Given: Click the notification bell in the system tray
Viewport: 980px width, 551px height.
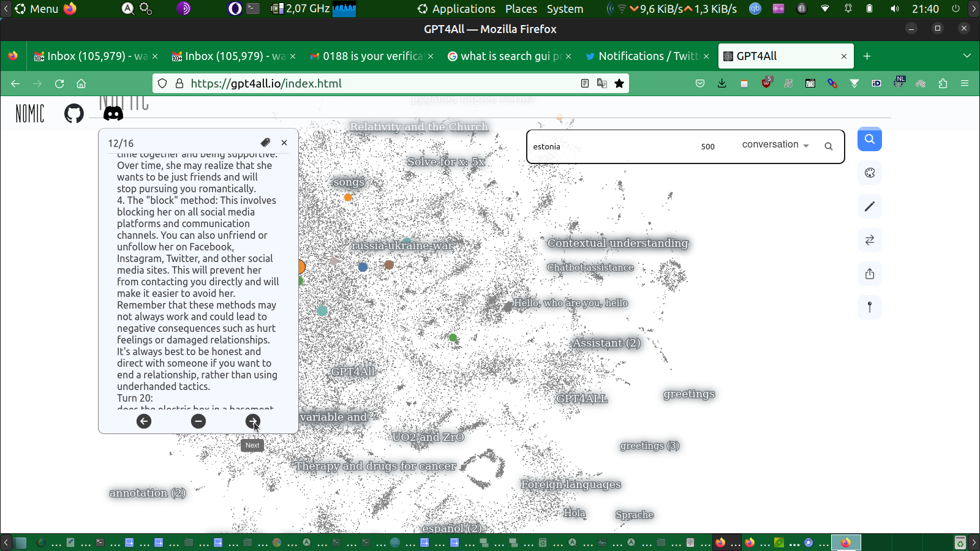Looking at the screenshot, I should coord(848,9).
